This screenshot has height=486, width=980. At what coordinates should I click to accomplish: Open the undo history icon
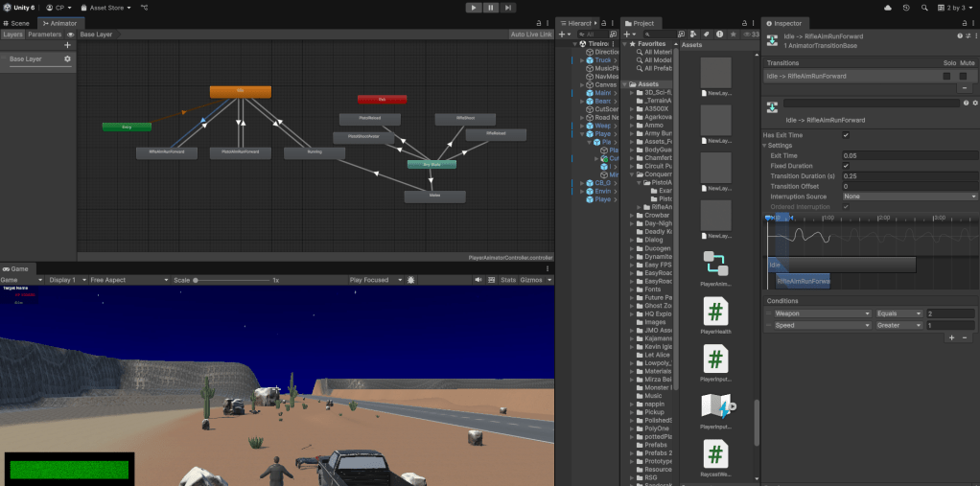[905, 8]
